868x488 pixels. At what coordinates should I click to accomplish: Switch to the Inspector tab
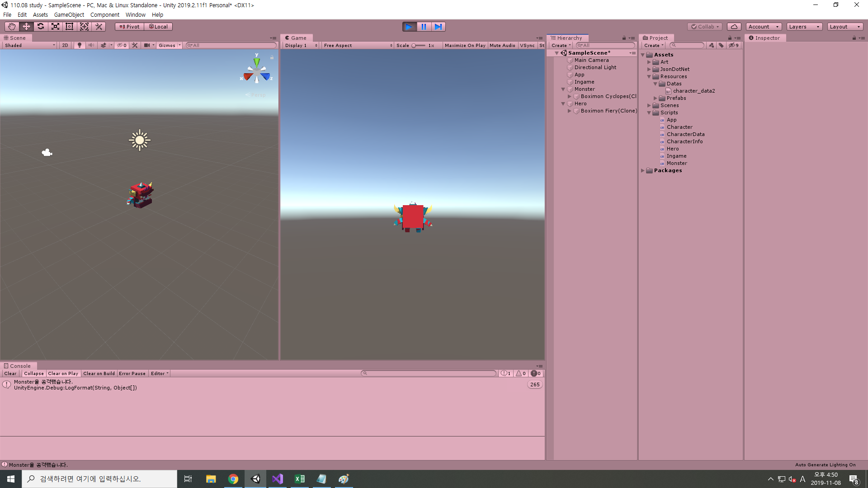[767, 38]
